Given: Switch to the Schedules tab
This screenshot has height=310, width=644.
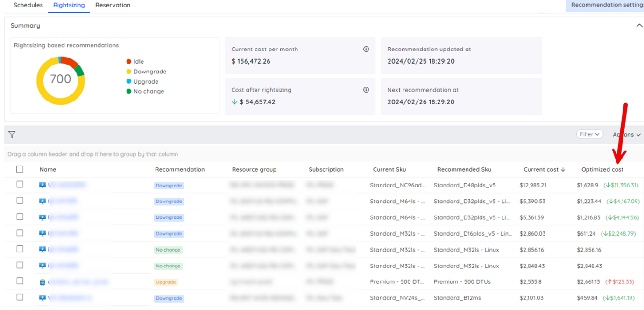Looking at the screenshot, I should 28,5.
